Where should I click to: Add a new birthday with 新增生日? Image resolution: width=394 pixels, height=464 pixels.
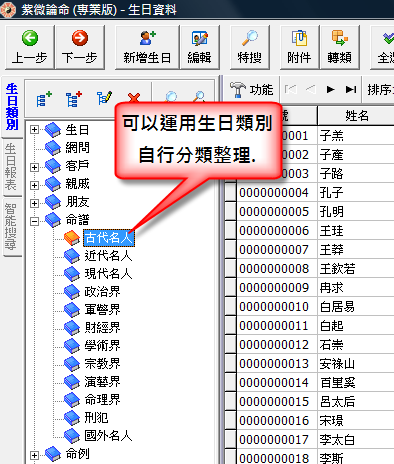pyautogui.click(x=147, y=47)
